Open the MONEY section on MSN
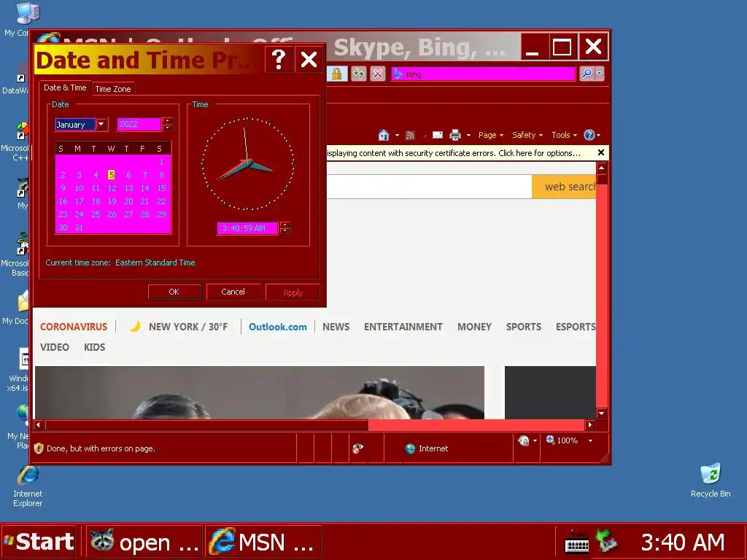 pos(474,327)
